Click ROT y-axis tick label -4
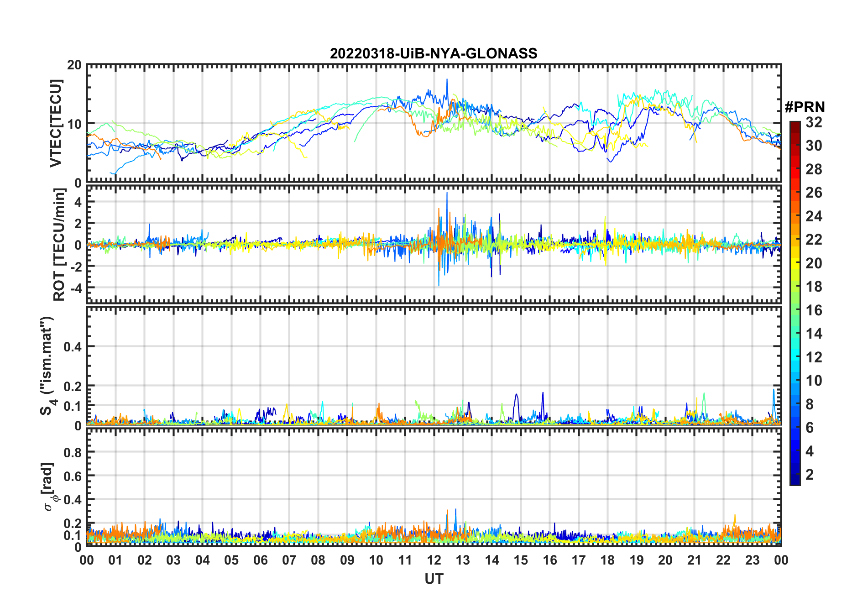 click(x=75, y=288)
